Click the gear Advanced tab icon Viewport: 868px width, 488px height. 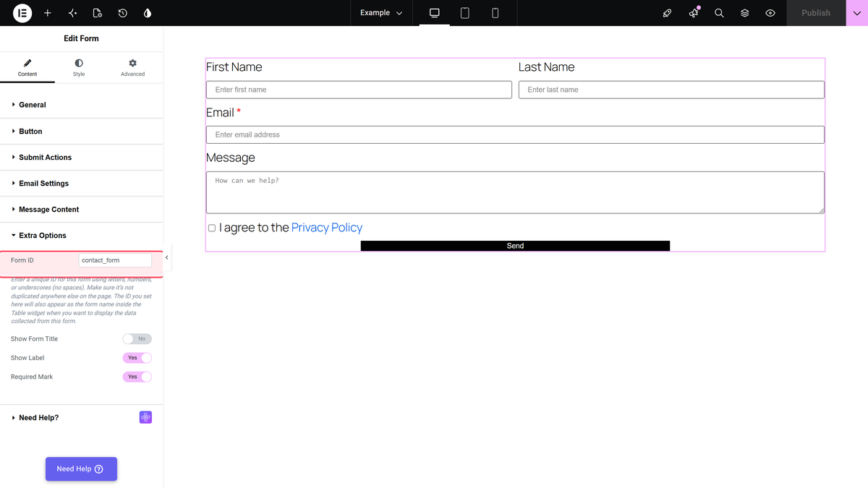[132, 64]
